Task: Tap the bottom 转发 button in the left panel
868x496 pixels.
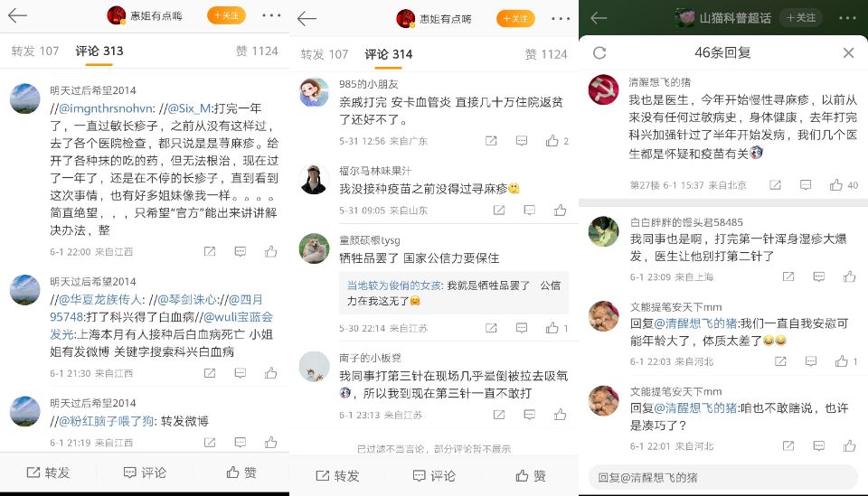Action: click(x=48, y=473)
